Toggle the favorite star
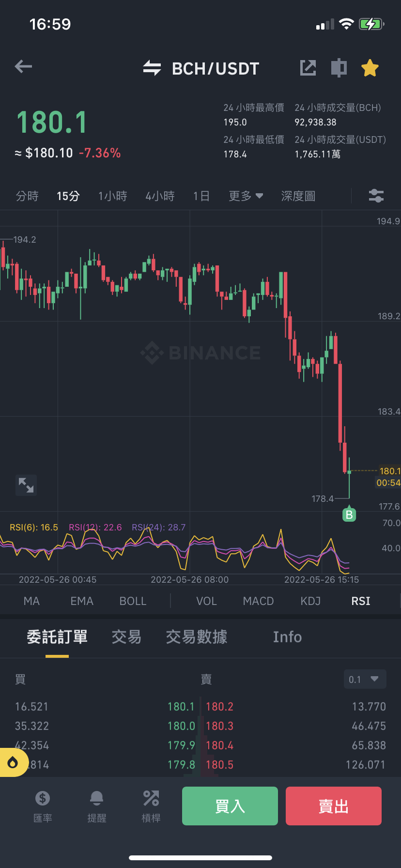This screenshot has height=868, width=401. [370, 68]
